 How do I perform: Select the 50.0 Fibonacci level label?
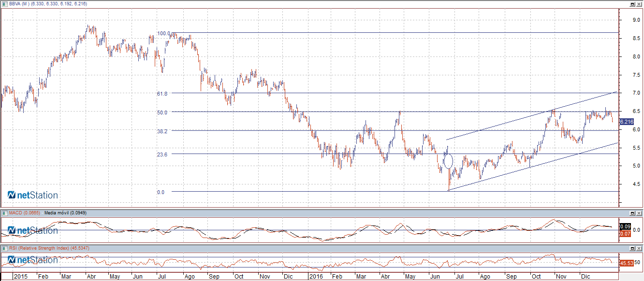pyautogui.click(x=161, y=112)
